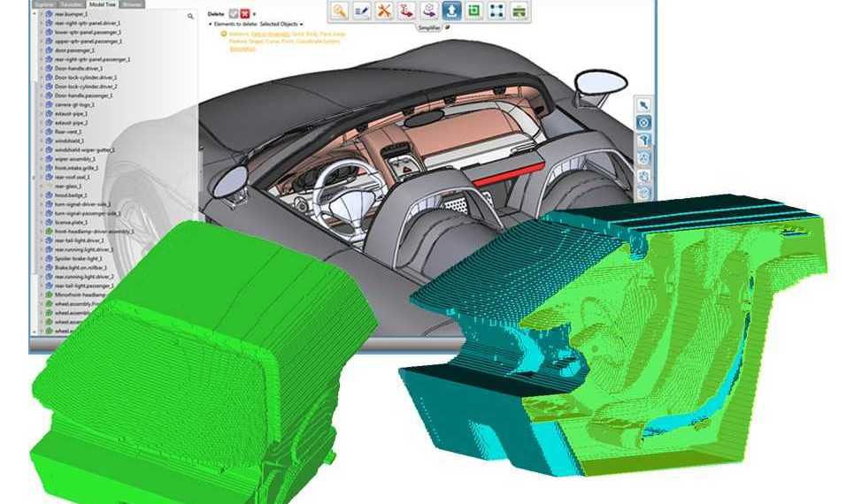Expand the rear-bumper_1 tree node

pyautogui.click(x=40, y=16)
